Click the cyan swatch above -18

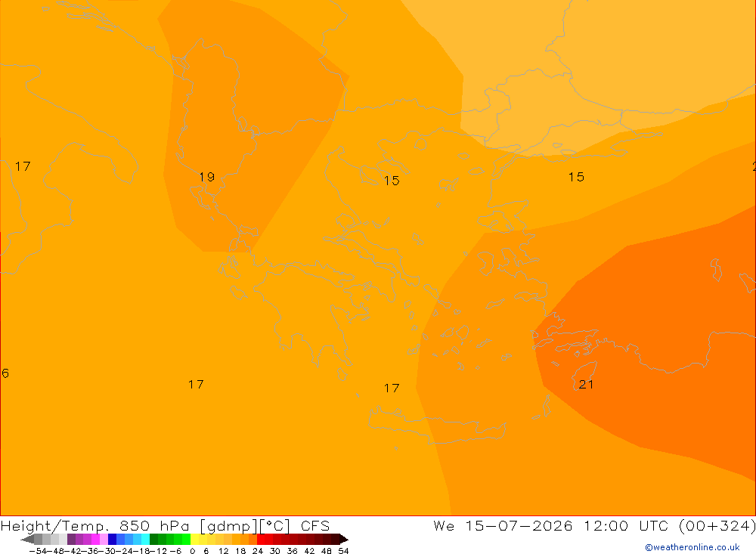[145, 539]
